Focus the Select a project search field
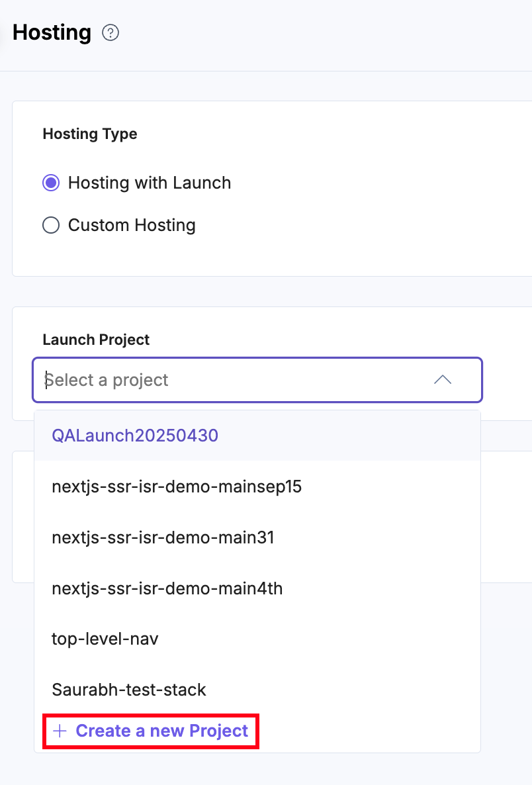The width and height of the screenshot is (532, 785). coord(232,380)
